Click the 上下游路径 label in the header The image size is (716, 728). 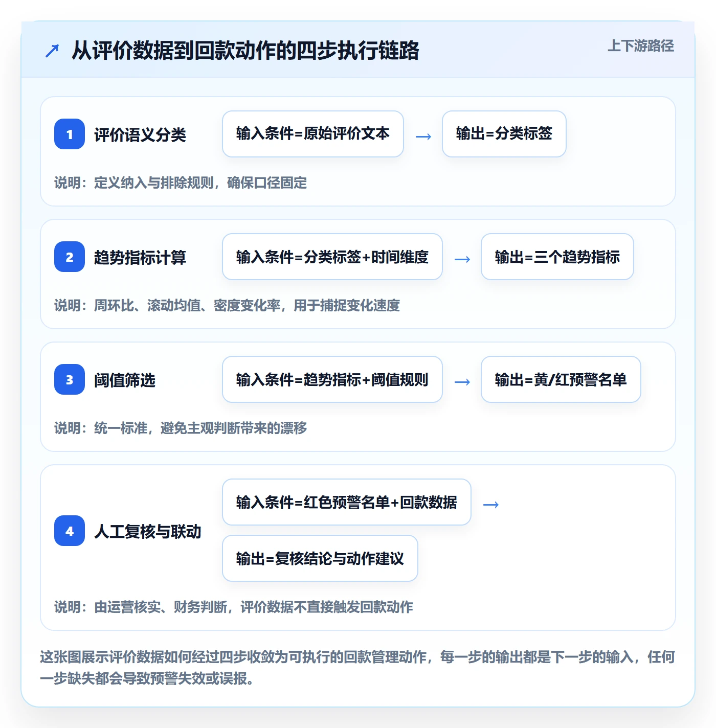[x=641, y=46]
